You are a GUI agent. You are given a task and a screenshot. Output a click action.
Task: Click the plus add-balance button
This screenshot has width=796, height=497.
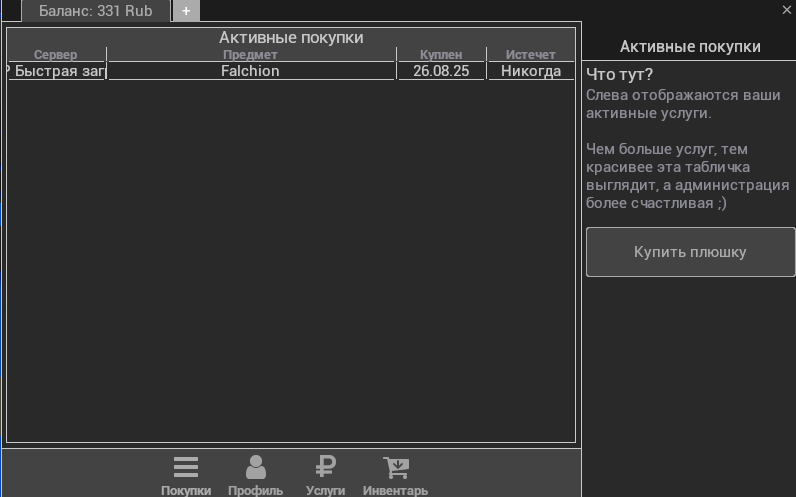point(186,11)
